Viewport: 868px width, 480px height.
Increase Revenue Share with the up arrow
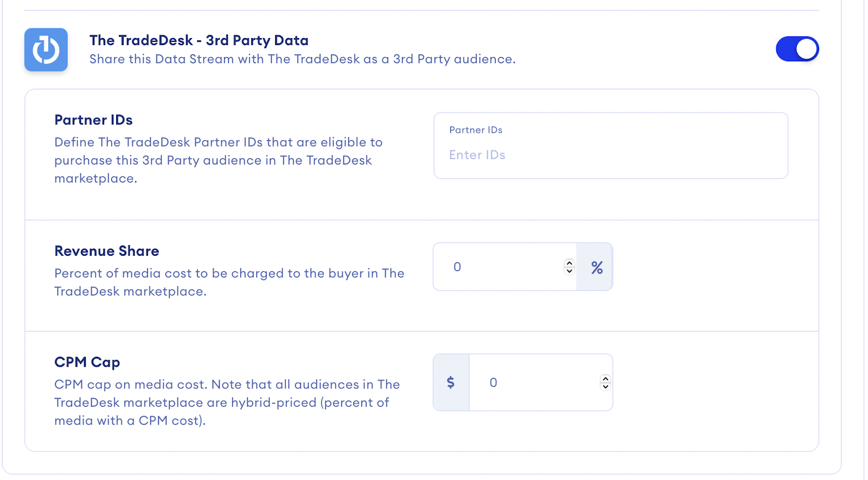569,263
